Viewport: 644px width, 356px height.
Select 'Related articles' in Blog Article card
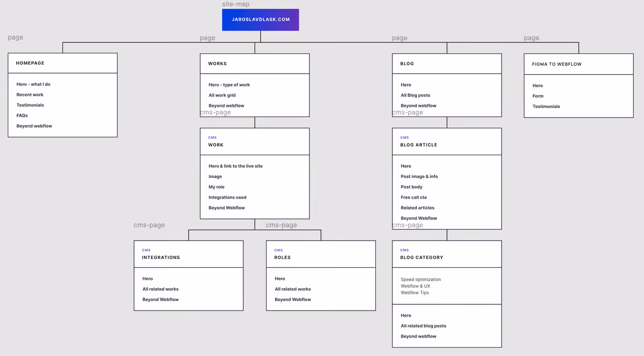pos(418,208)
